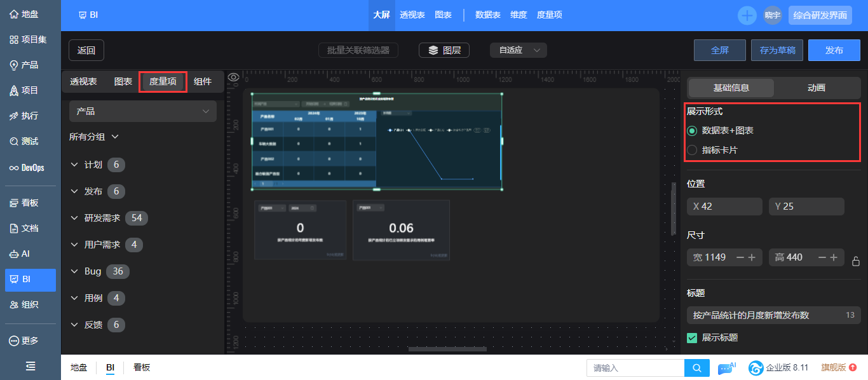868x380 pixels.
Task: Click the 批量关联筛选器 button
Action: (358, 50)
